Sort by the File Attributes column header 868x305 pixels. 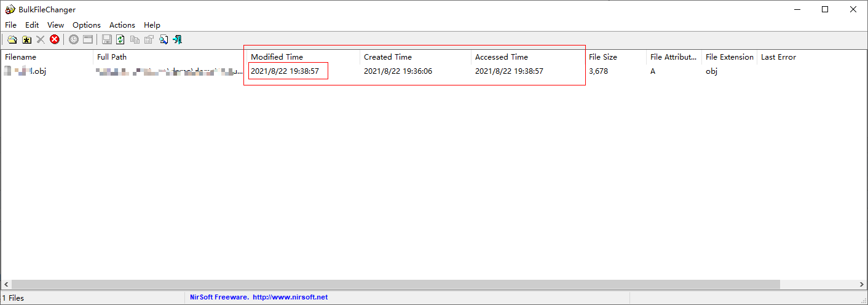[674, 57]
